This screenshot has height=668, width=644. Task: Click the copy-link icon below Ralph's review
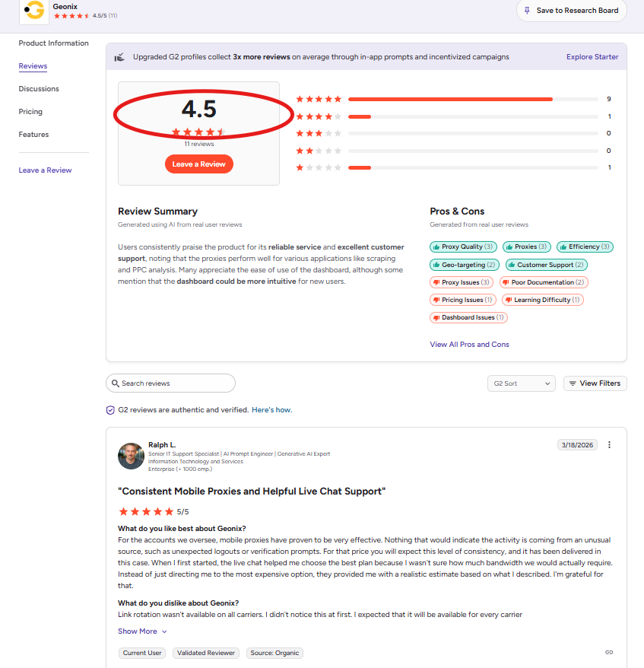(608, 652)
